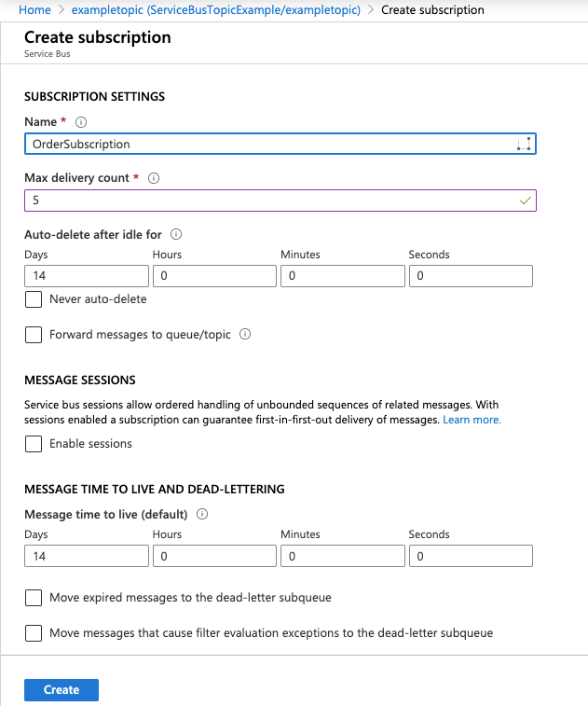Click the icon inside the Name field
This screenshot has height=706, width=588.
point(524,144)
